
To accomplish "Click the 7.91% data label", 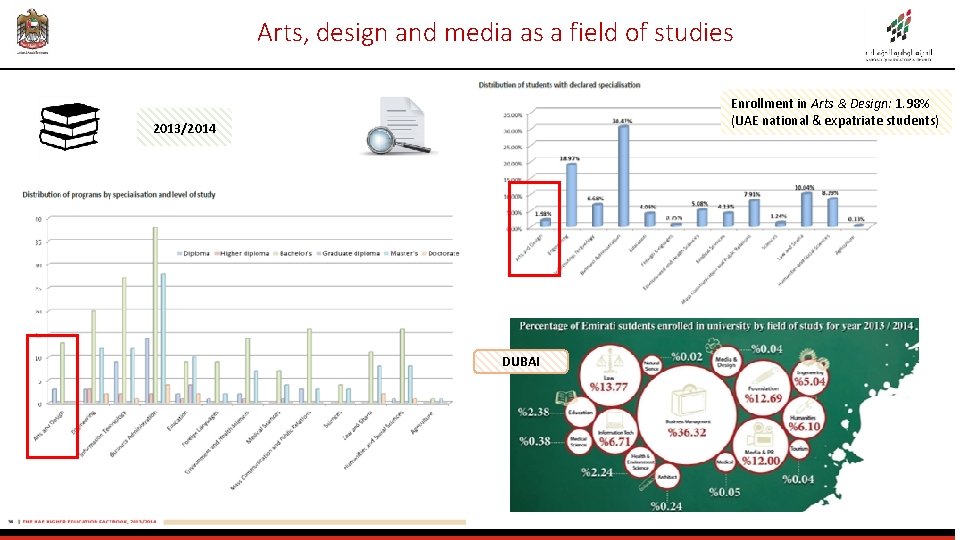I will [752, 194].
